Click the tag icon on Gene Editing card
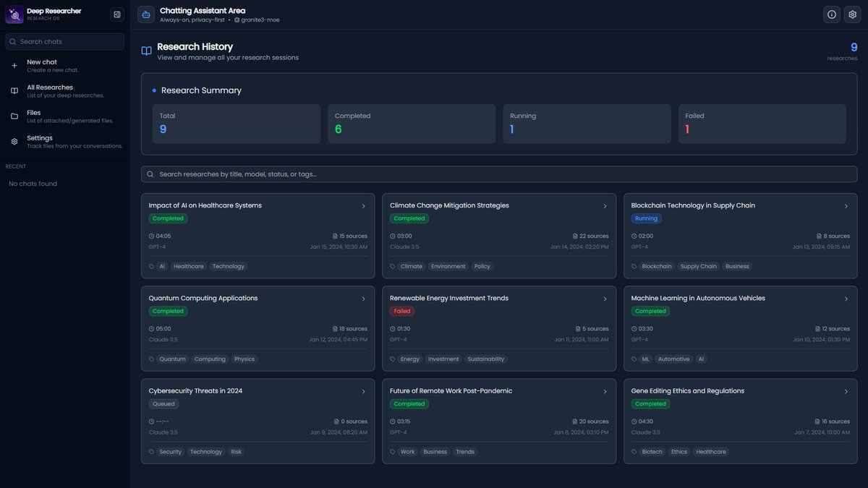The height and width of the screenshot is (488, 868). click(634, 452)
